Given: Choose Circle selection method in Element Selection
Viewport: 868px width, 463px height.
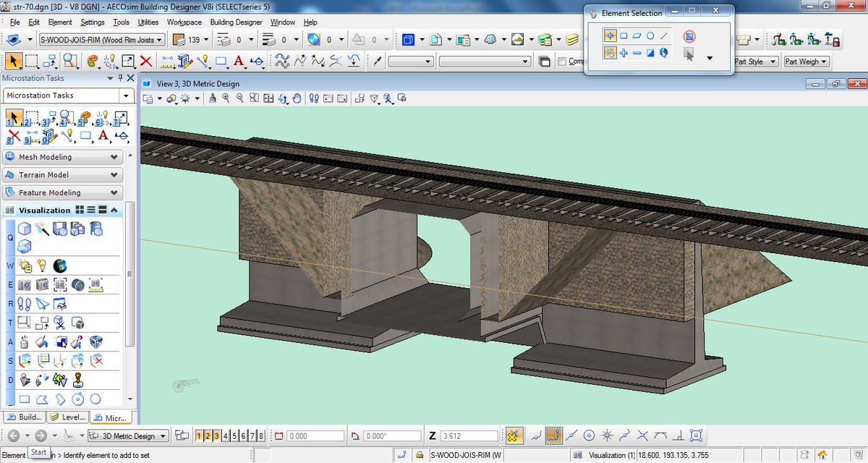Looking at the screenshot, I should point(650,35).
